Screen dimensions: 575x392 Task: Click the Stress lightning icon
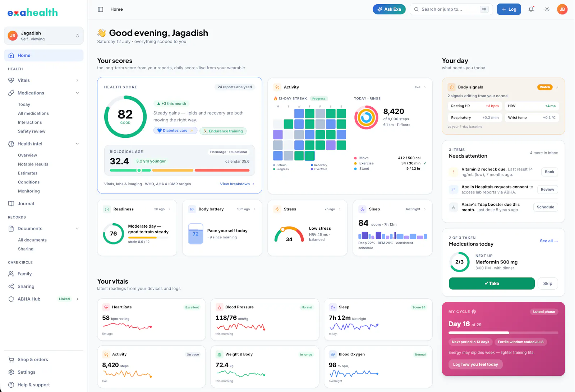[277, 209]
